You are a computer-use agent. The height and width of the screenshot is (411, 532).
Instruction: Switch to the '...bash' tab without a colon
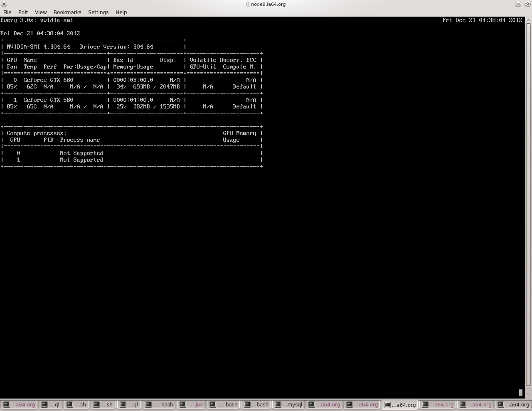256,404
